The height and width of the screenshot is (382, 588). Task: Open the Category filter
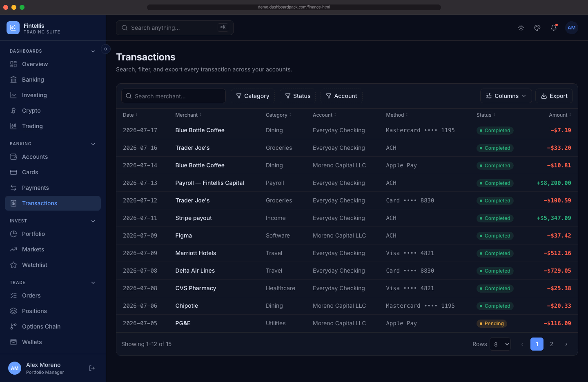(253, 96)
